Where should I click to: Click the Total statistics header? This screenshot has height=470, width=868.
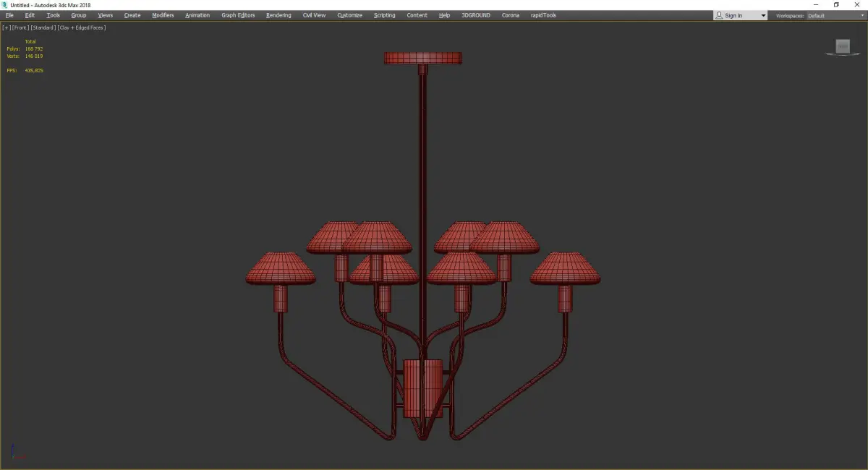click(30, 42)
